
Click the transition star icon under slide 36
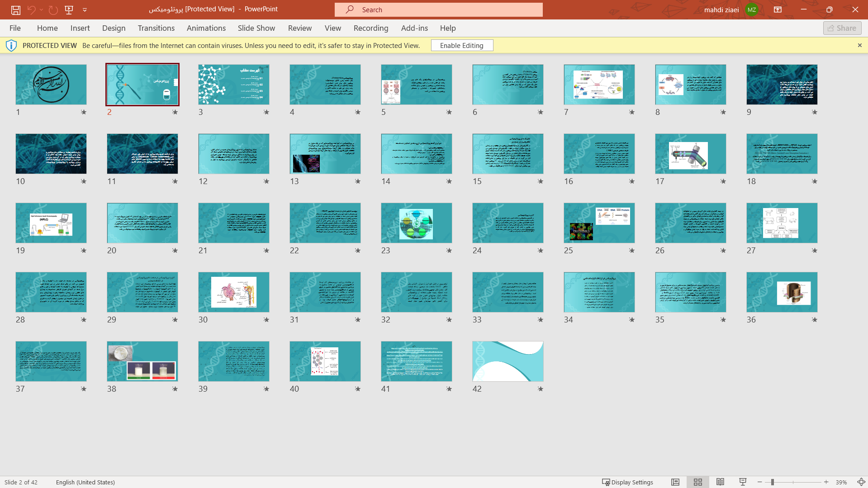tap(815, 320)
